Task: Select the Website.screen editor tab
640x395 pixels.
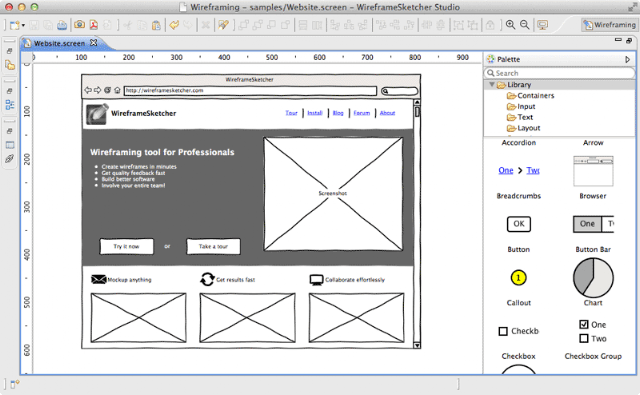Action: click(x=60, y=43)
